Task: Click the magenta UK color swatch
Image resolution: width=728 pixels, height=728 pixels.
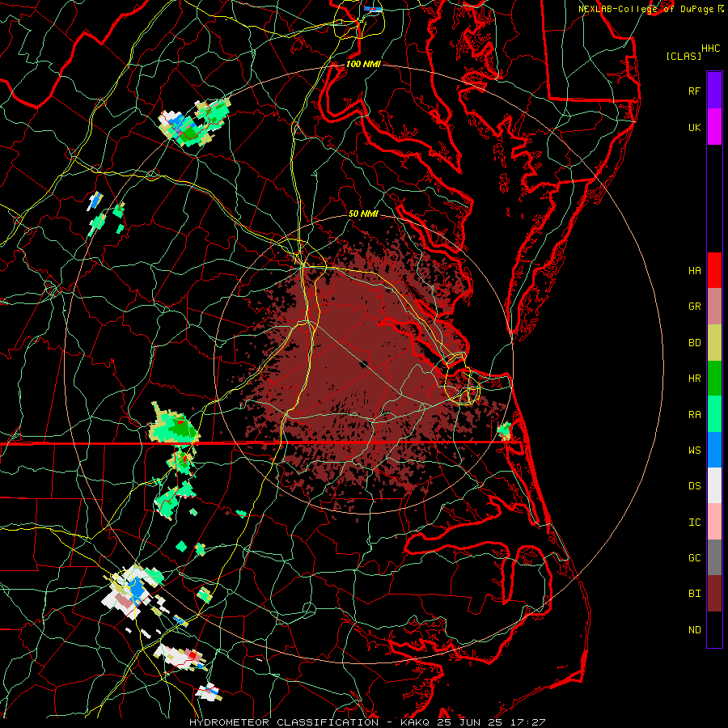Action: pyautogui.click(x=714, y=127)
